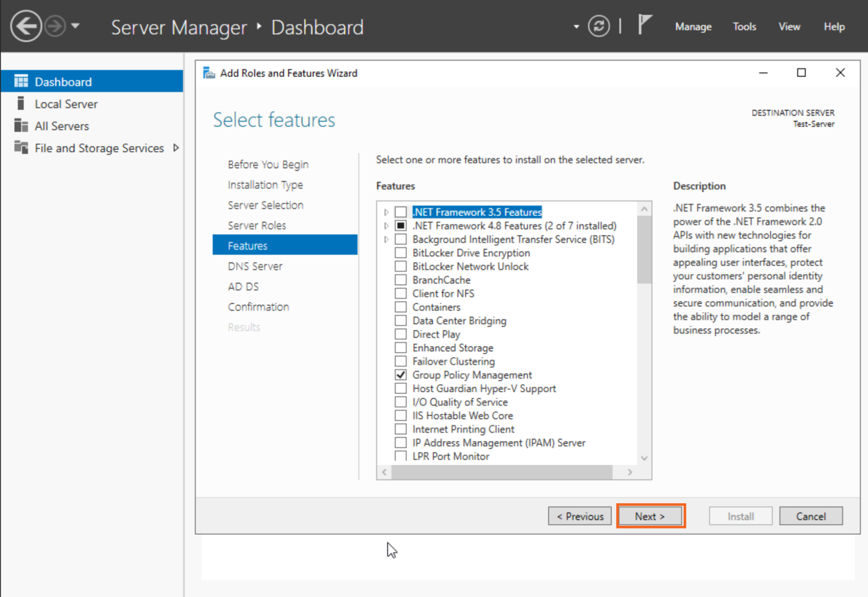Open notifications via the flag icon
Screen dimensions: 868x597
point(644,25)
